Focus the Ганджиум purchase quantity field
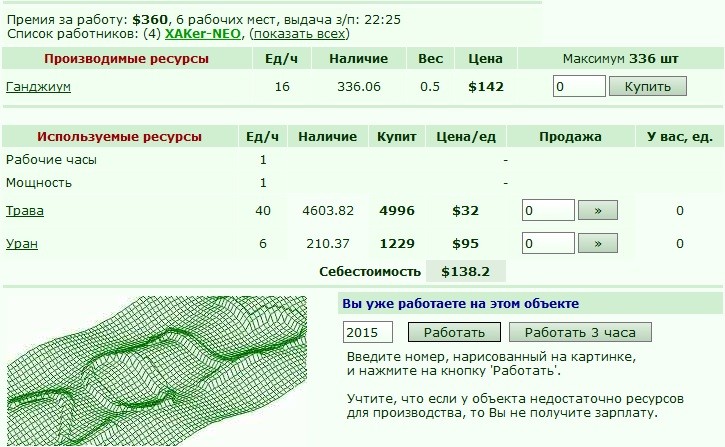725x447 pixels. [x=579, y=86]
